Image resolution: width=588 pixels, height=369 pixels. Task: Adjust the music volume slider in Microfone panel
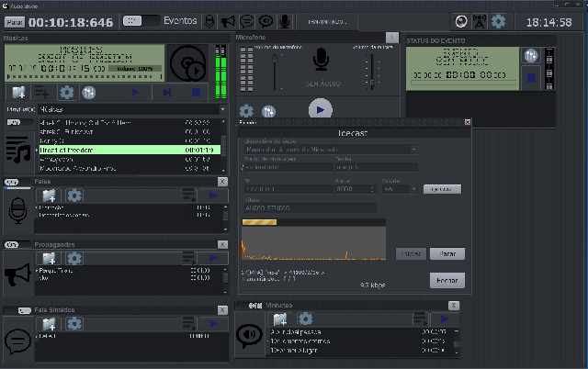pyautogui.click(x=372, y=72)
